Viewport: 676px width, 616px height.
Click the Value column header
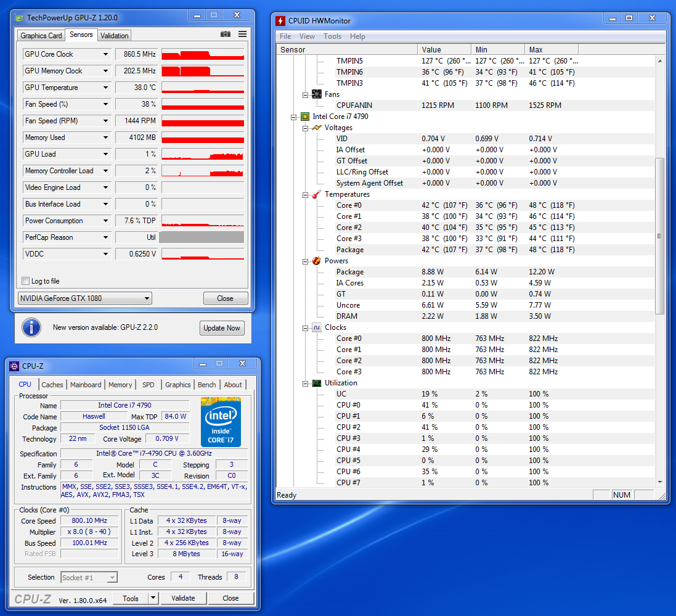[x=444, y=49]
